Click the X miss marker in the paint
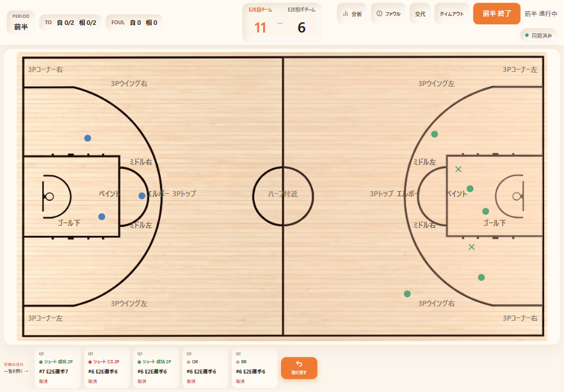This screenshot has height=392, width=564. tap(458, 169)
